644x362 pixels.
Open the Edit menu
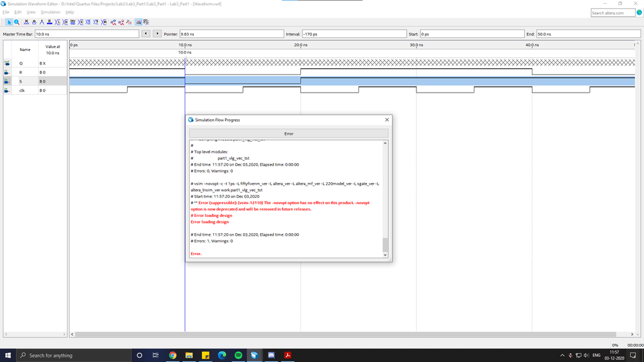coord(17,12)
